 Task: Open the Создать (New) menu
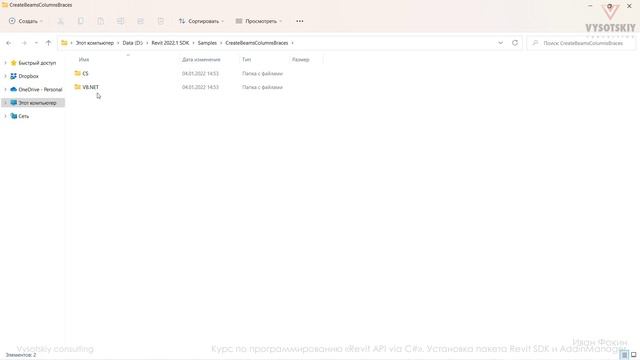pos(26,21)
